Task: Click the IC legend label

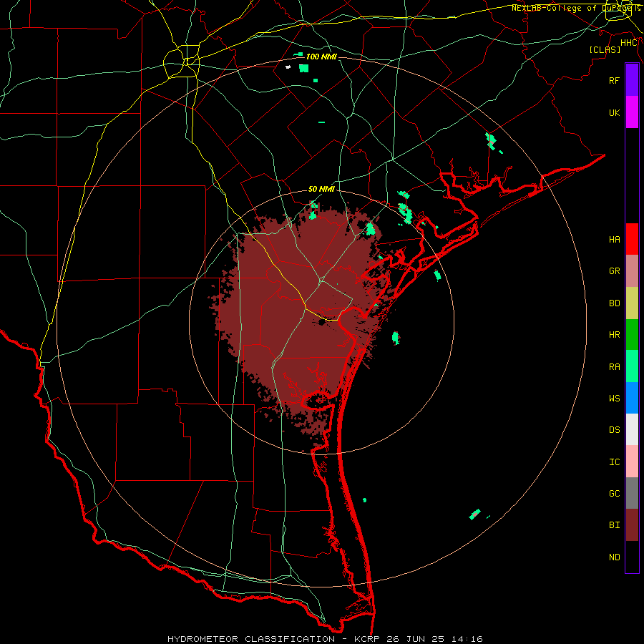Action: (614, 462)
